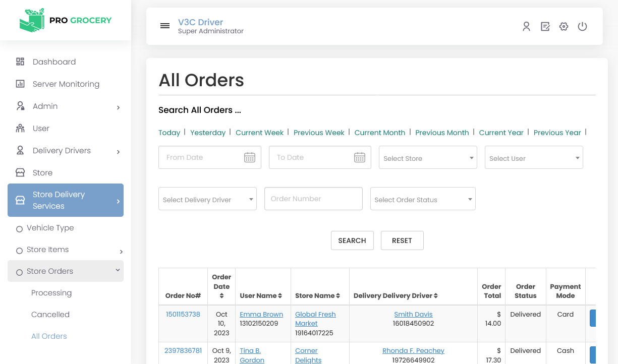Click the edit notes icon in header
This screenshot has height=364, width=618.
point(545,27)
